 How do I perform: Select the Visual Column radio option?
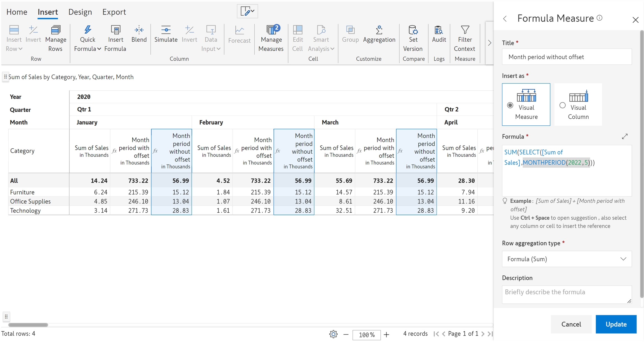click(x=562, y=105)
